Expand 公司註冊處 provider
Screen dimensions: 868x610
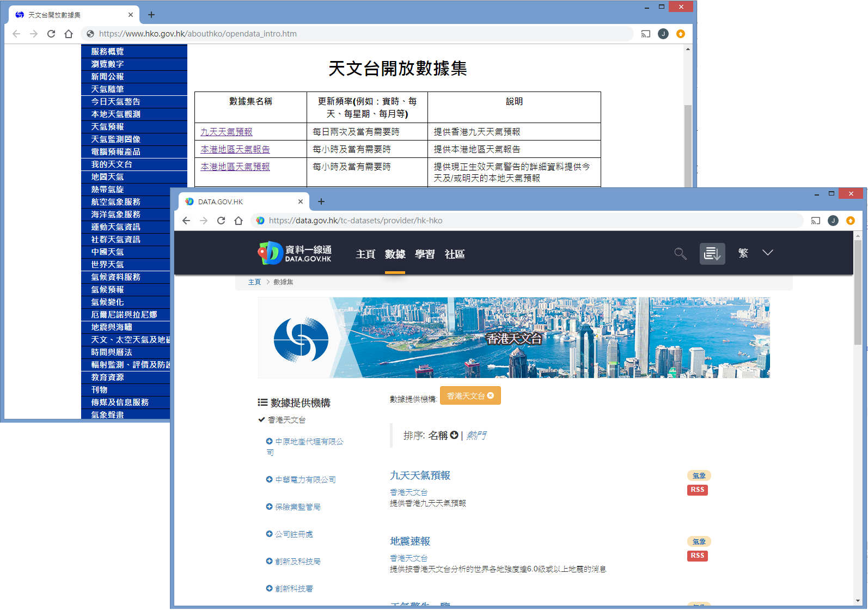(x=269, y=534)
